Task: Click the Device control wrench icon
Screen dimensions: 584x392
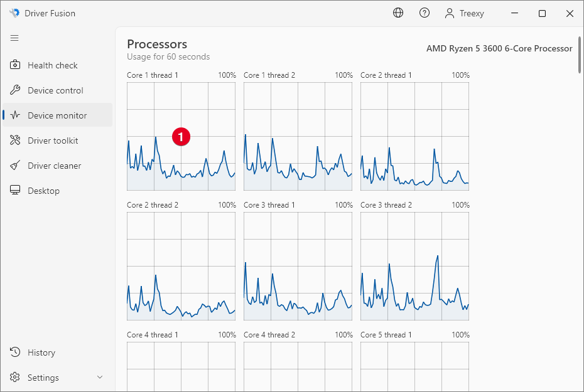Action: pyautogui.click(x=15, y=90)
